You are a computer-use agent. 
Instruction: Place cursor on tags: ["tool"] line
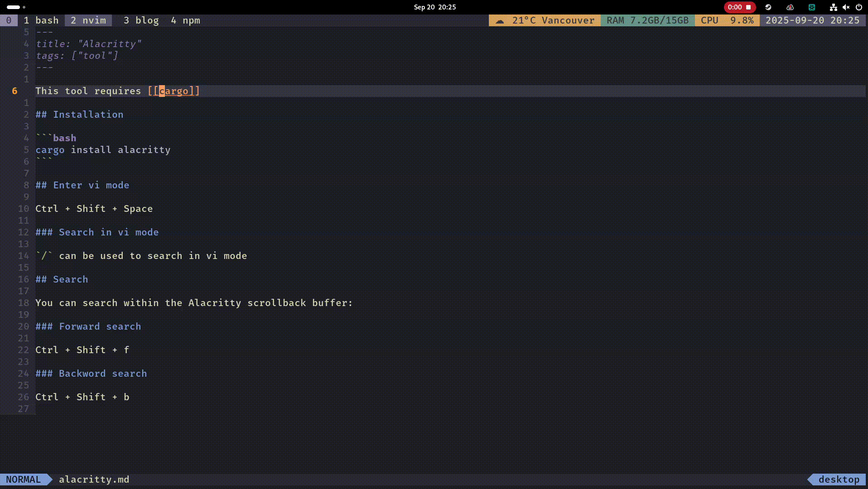click(77, 56)
